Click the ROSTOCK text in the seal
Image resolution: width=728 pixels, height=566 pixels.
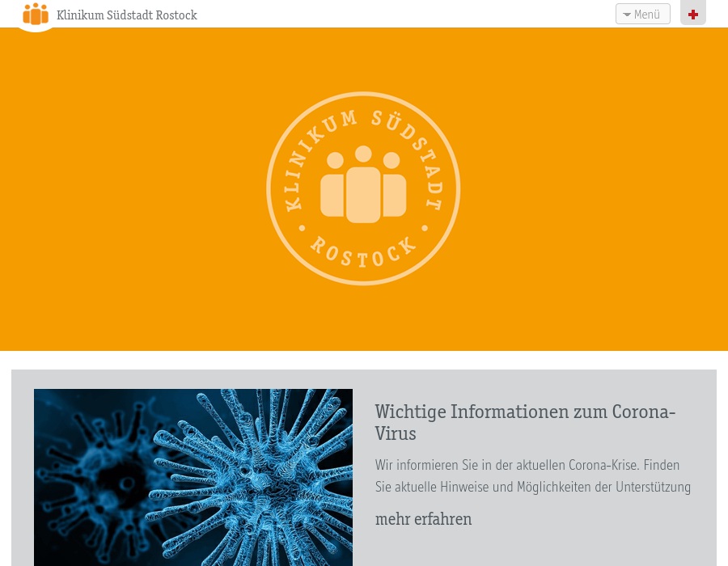363,254
